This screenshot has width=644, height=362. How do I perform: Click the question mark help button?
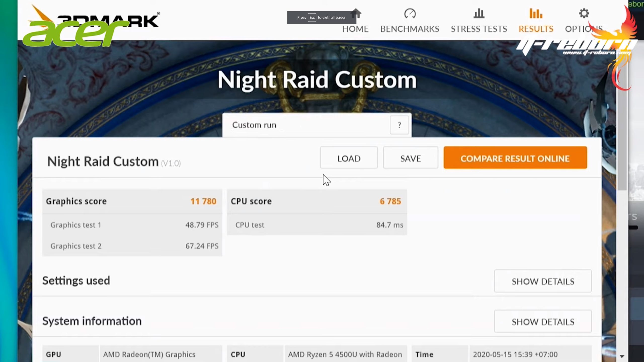pos(399,125)
